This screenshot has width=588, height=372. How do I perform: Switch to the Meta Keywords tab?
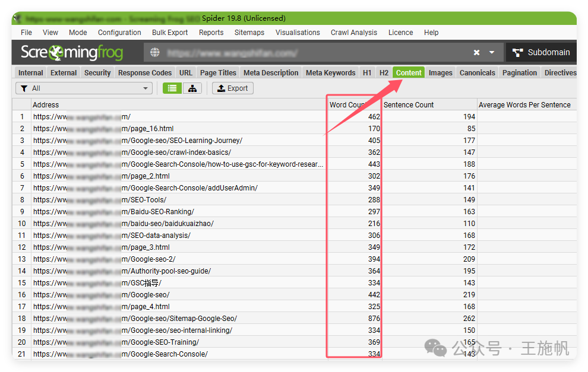330,72
